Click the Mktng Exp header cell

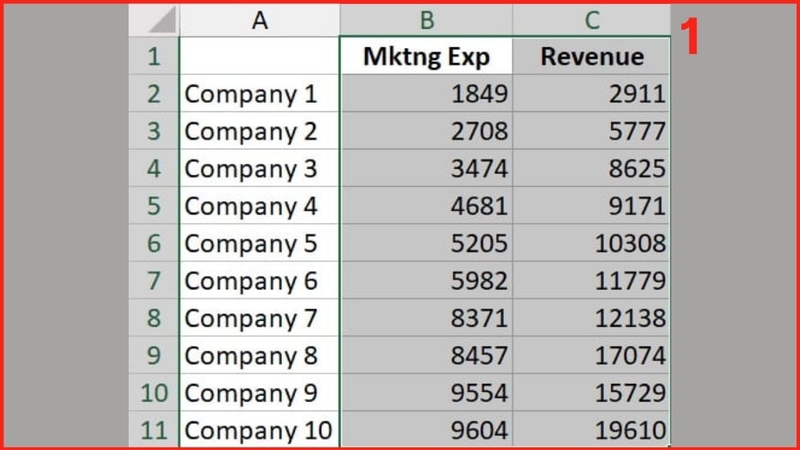pos(427,56)
